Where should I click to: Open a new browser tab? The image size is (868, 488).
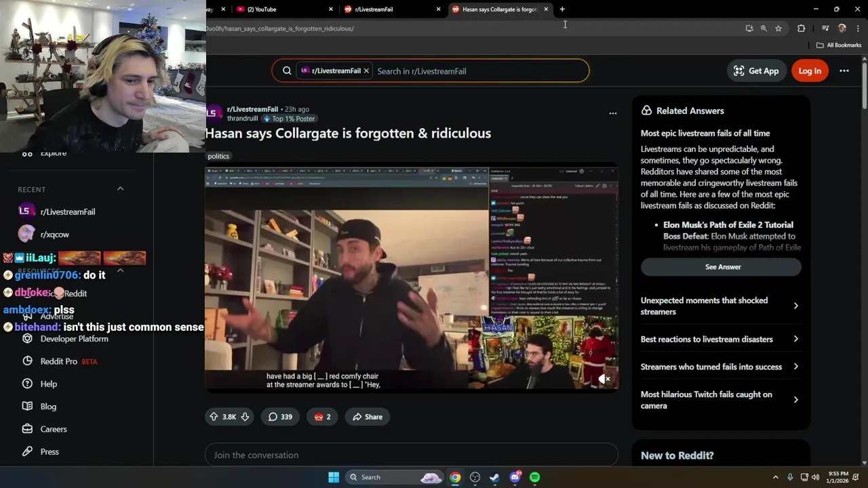click(562, 9)
